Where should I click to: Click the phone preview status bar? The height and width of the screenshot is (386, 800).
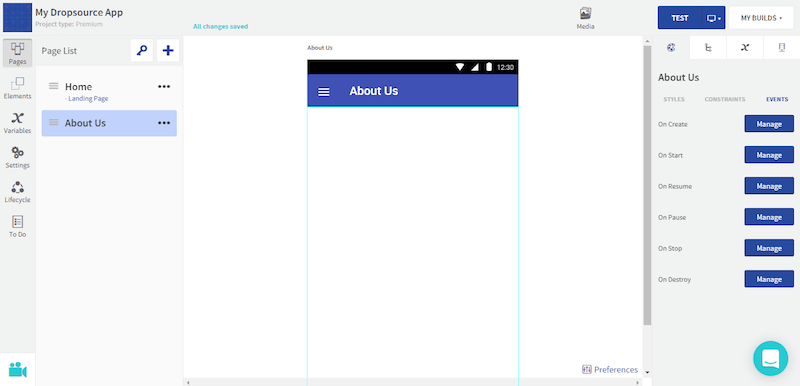[413, 67]
